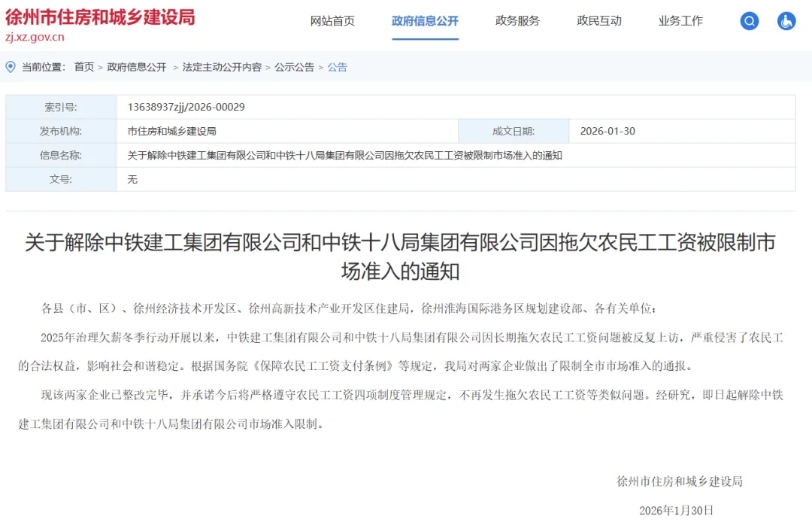Select the index number 13638937zjj/2026-00029
Viewport: 812px width, 522px height.
point(186,108)
